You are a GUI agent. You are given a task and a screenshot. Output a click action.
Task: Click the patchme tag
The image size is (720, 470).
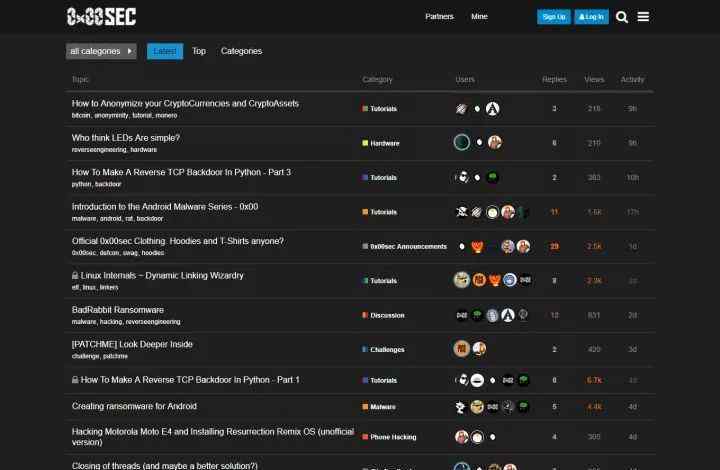point(115,357)
